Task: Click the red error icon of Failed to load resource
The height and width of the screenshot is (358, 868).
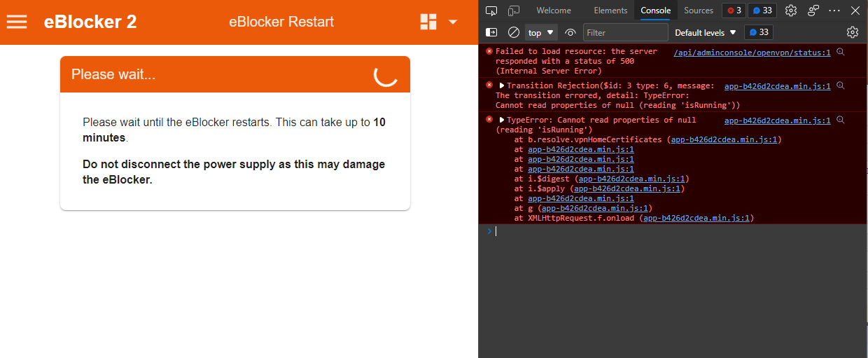Action: [489, 51]
